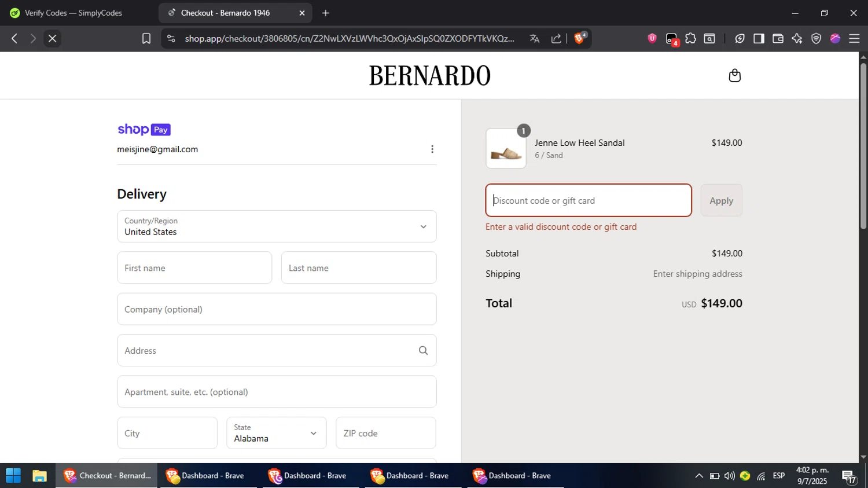The height and width of the screenshot is (488, 868).
Task: Open the shopping bag cart icon
Action: coord(734,75)
